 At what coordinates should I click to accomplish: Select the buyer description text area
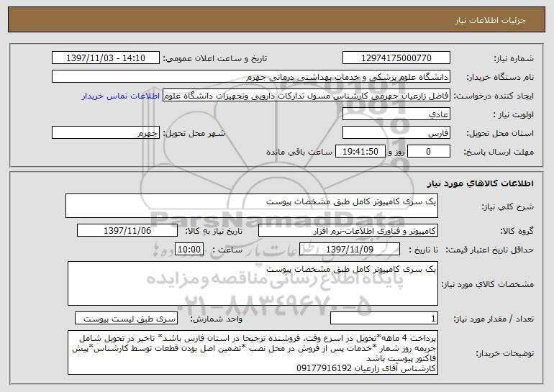tap(253, 352)
